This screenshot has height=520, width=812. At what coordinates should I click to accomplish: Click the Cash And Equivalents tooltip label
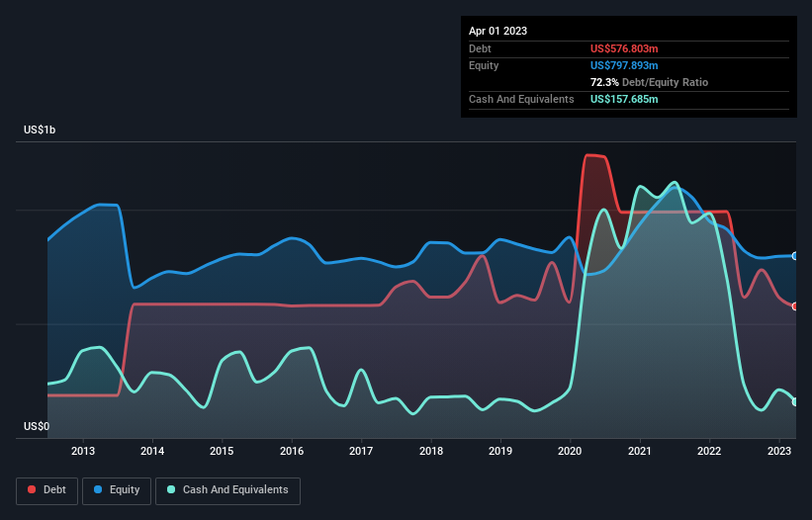coord(521,99)
